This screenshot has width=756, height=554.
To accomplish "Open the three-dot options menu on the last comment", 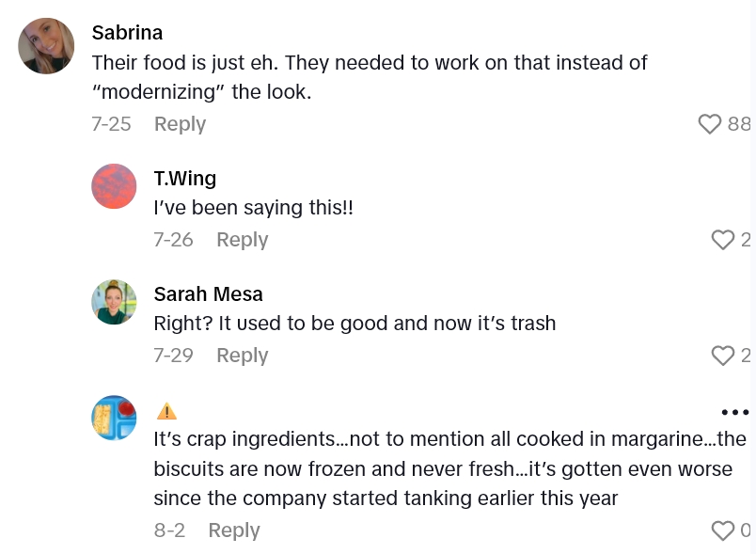I will click(734, 412).
